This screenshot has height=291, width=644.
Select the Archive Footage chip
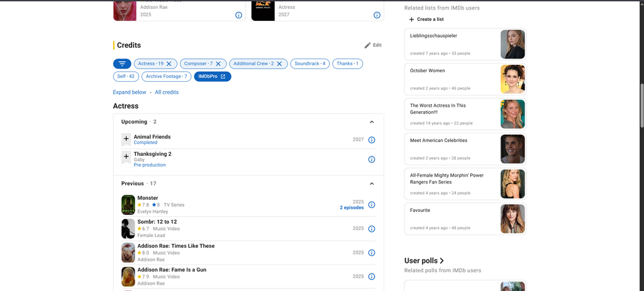point(166,77)
